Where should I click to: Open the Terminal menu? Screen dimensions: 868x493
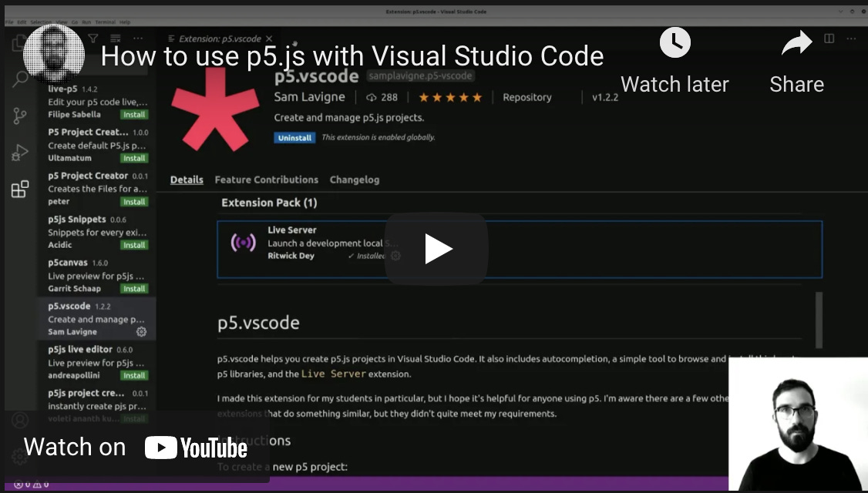105,22
